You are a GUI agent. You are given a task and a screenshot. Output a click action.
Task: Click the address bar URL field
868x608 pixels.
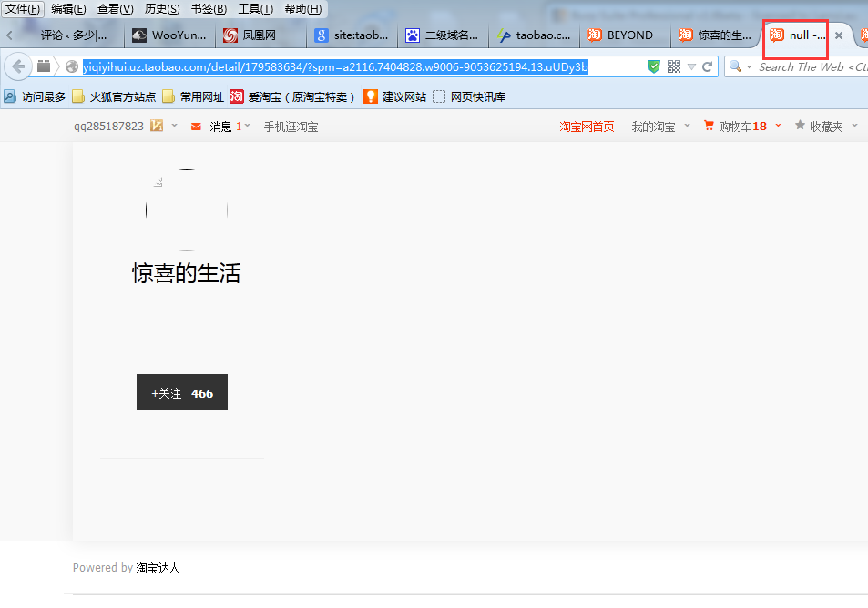point(335,67)
